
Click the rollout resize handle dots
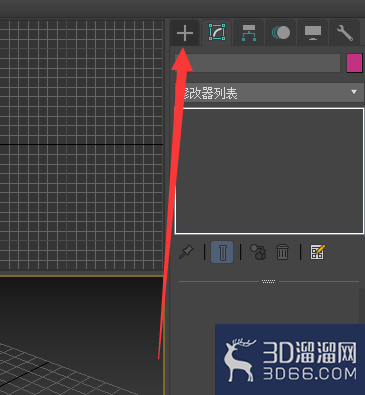[268, 281]
